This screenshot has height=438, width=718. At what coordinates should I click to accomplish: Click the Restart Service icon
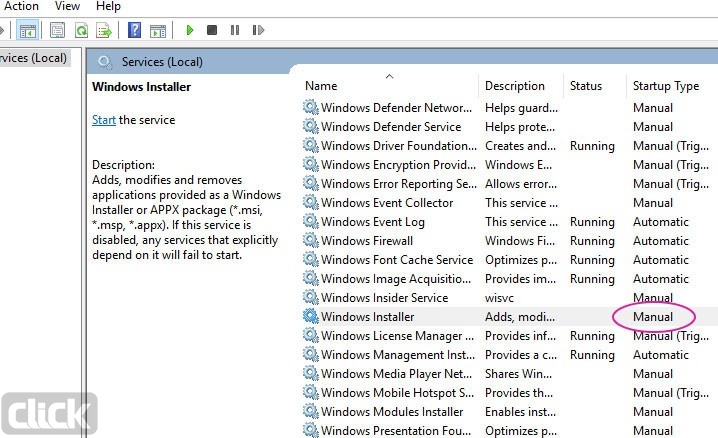(x=258, y=30)
